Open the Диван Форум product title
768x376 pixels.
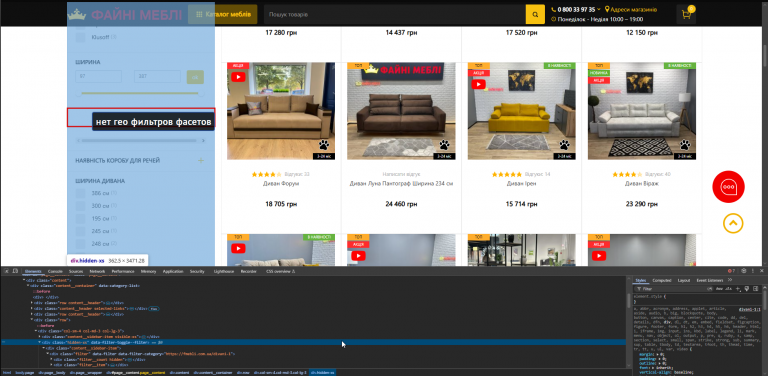pos(281,184)
